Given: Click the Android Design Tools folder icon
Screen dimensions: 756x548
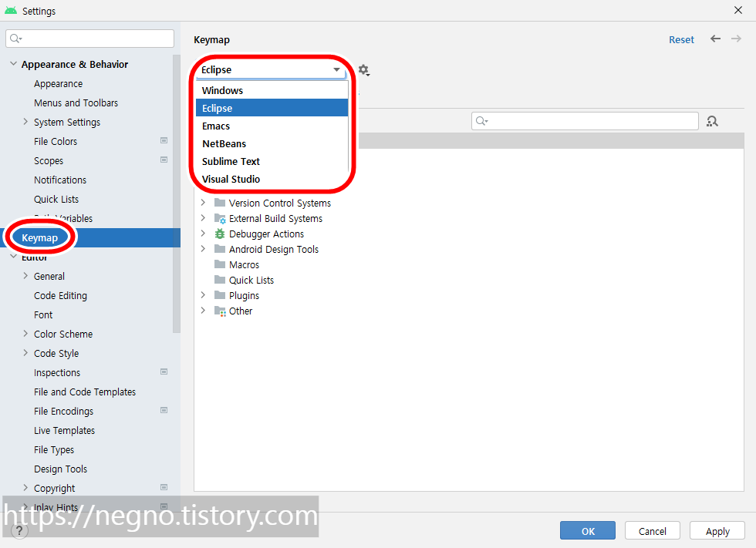Looking at the screenshot, I should pyautogui.click(x=220, y=249).
